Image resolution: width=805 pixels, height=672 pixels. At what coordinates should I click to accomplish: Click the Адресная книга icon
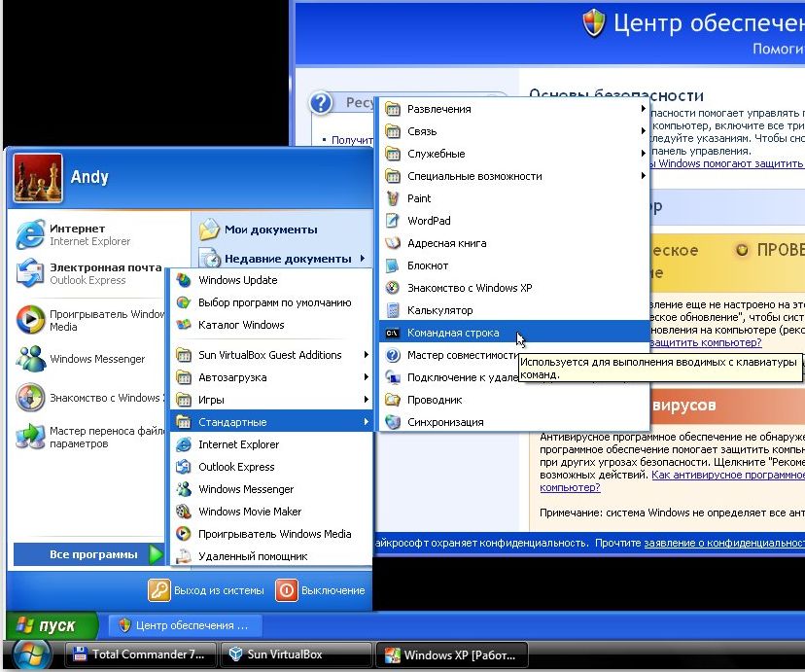(x=393, y=243)
